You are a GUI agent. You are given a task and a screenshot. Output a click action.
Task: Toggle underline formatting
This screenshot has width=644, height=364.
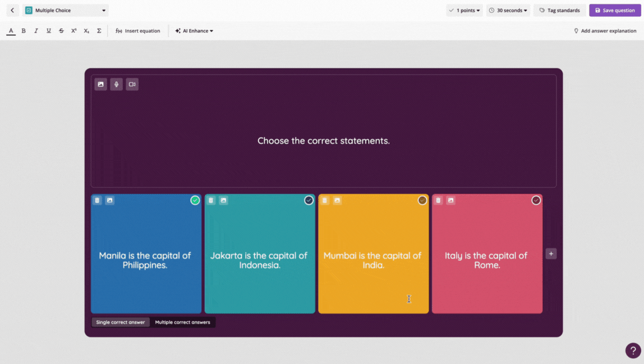coord(48,31)
